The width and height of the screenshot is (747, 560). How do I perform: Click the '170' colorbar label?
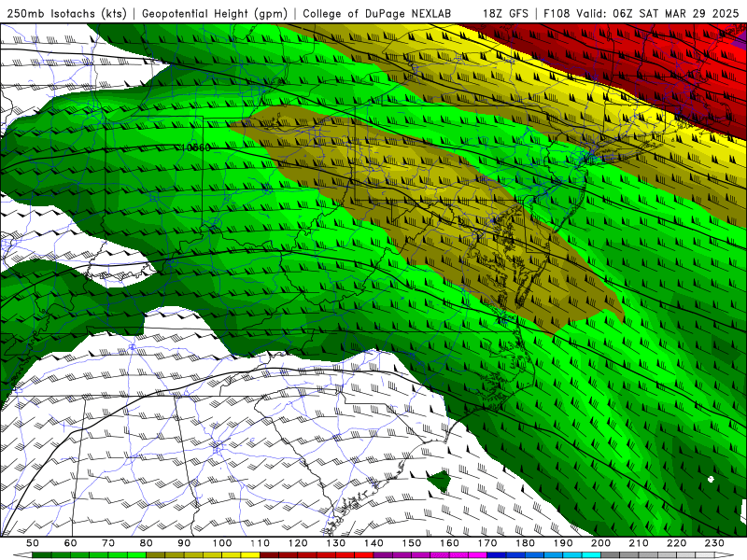click(x=487, y=543)
